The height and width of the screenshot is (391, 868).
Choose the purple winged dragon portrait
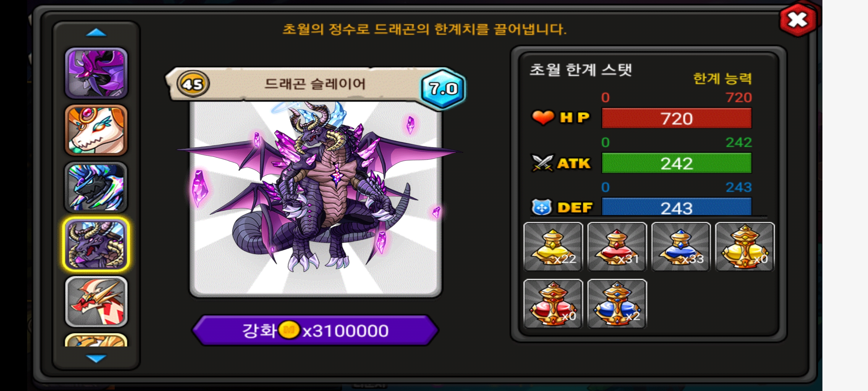96,73
